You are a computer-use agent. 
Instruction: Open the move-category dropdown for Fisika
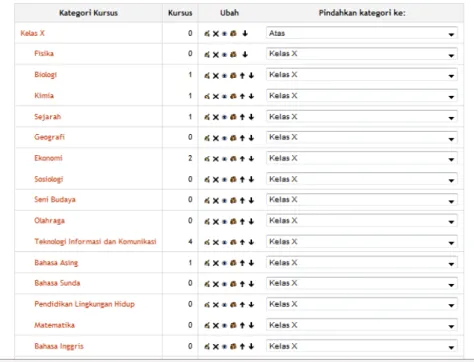(362, 54)
